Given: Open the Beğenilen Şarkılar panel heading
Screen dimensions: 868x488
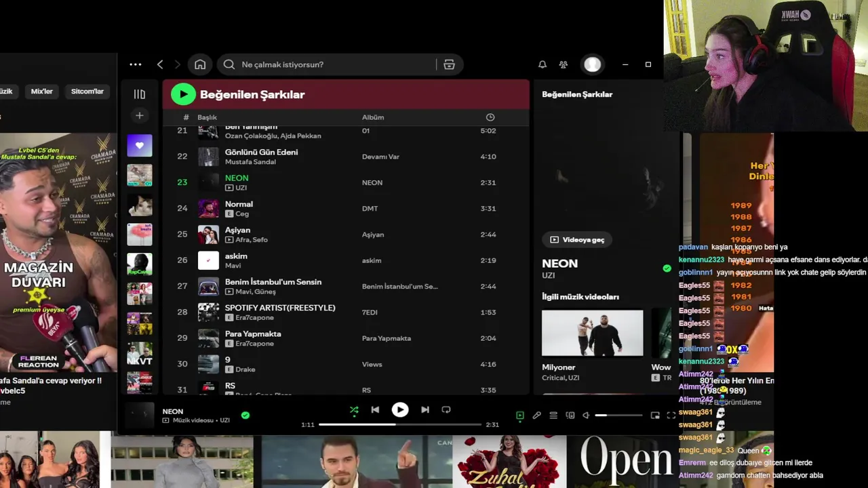Looking at the screenshot, I should click(x=577, y=94).
